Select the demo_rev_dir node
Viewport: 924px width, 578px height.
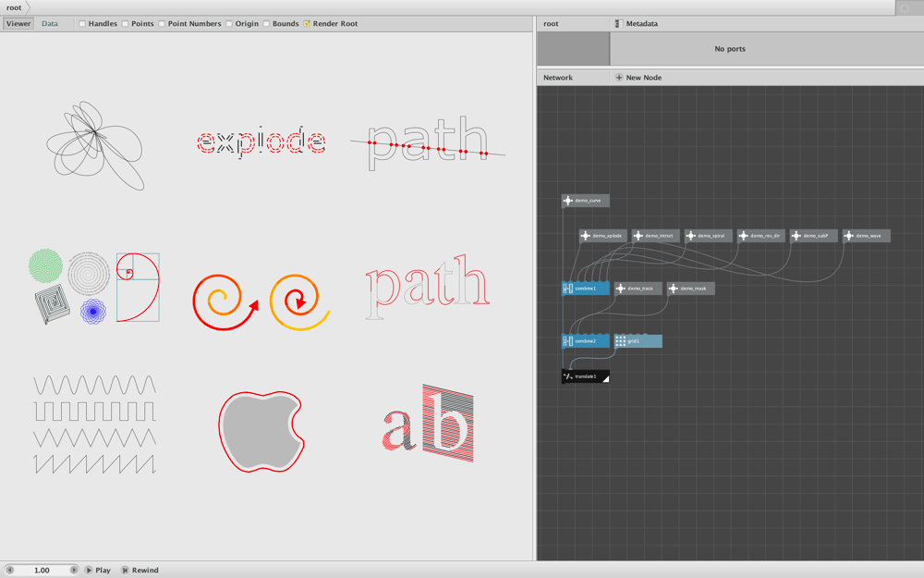[x=760, y=236]
